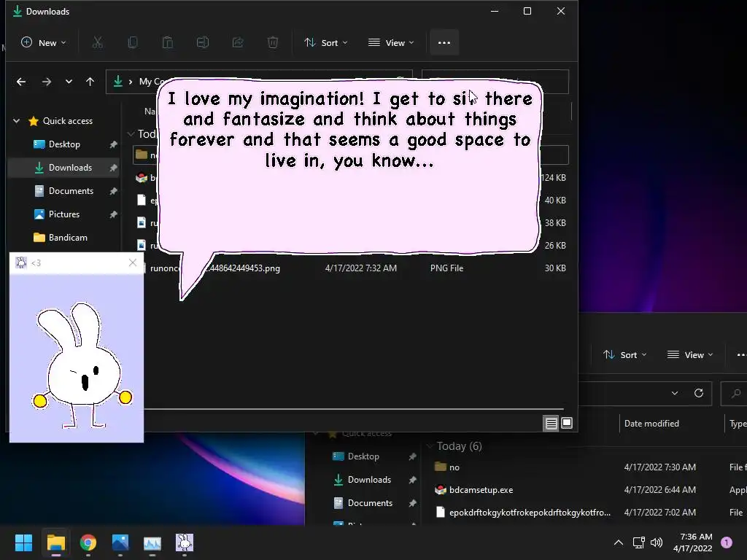Show hidden system tray icons
Screen dimensions: 747x560
click(619, 542)
